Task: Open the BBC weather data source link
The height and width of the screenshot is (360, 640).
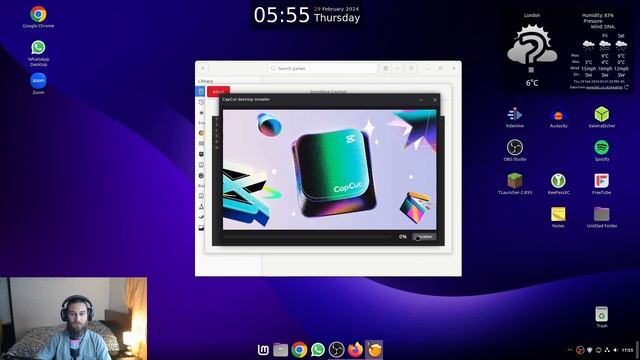Action: tap(604, 87)
